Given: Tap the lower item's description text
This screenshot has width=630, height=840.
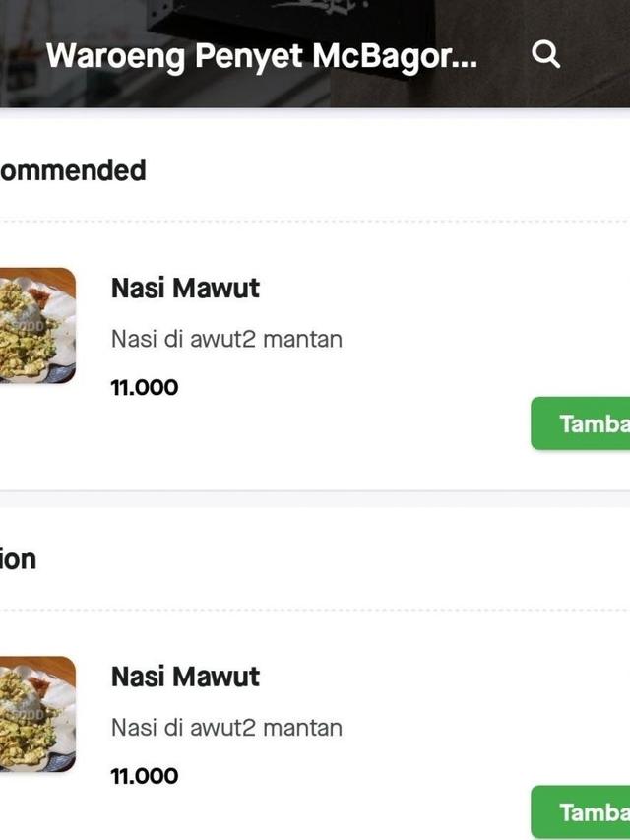Looking at the screenshot, I should [x=224, y=727].
